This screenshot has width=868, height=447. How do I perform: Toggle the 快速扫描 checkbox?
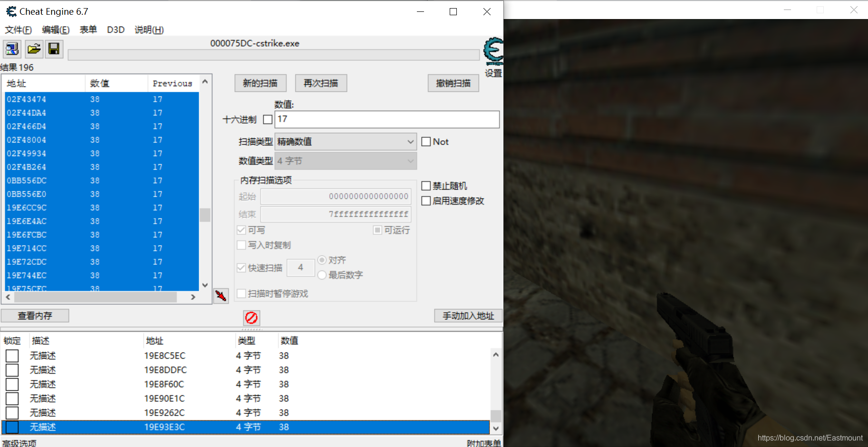coord(241,268)
